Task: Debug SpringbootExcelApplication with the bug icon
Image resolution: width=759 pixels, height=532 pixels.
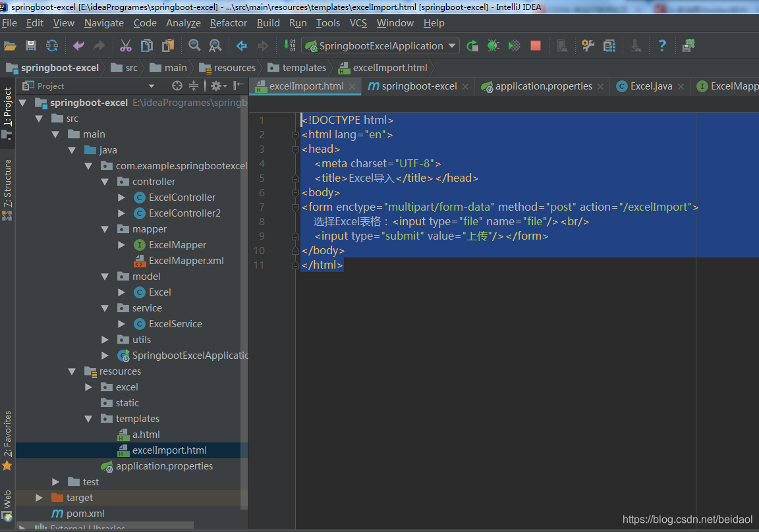Action: point(493,45)
